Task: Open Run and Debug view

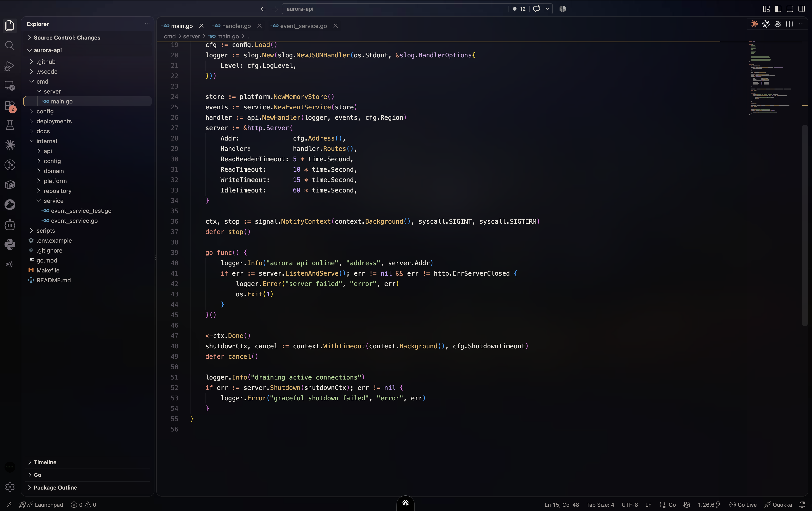Action: point(10,66)
